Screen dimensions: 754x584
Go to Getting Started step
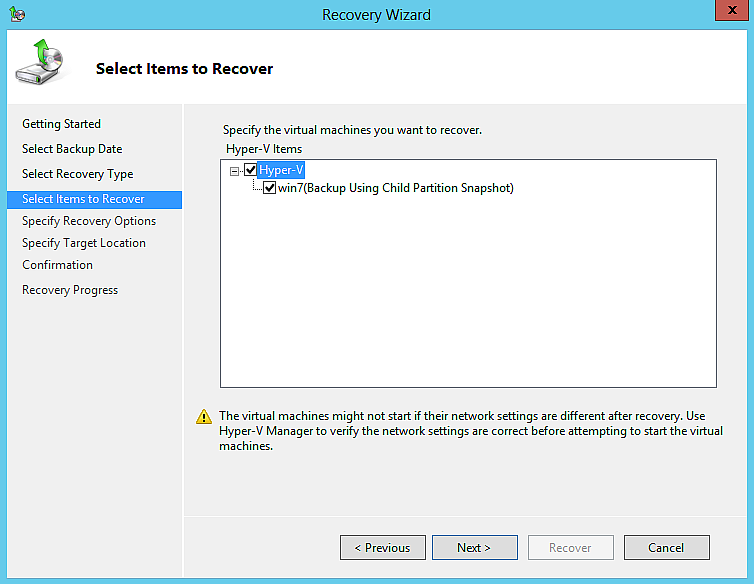click(62, 124)
